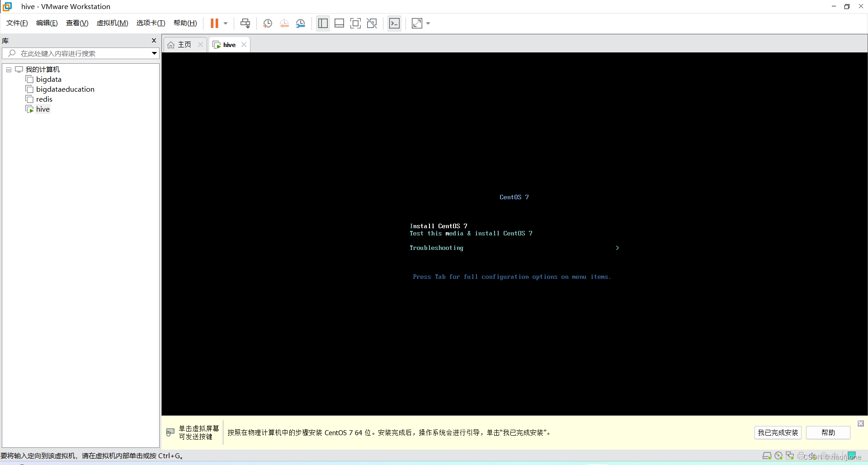Click the CD/DVD drive status icon
The image size is (868, 465).
coord(778,456)
